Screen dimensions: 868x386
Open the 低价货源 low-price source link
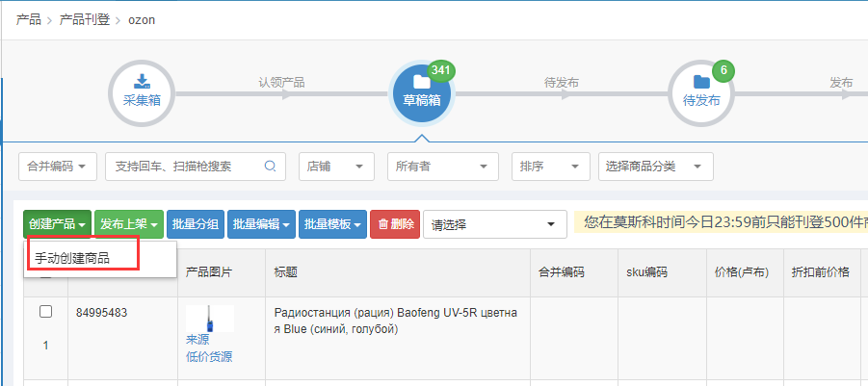click(x=209, y=357)
